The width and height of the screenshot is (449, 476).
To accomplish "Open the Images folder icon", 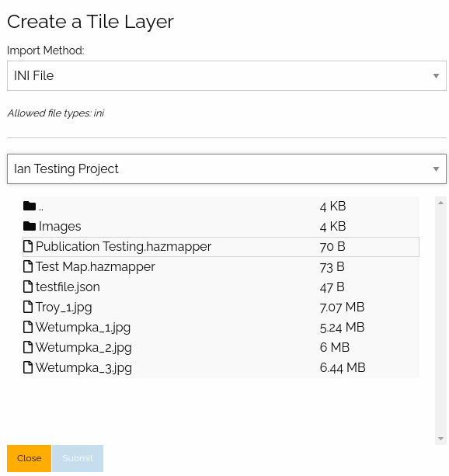I will (30, 226).
